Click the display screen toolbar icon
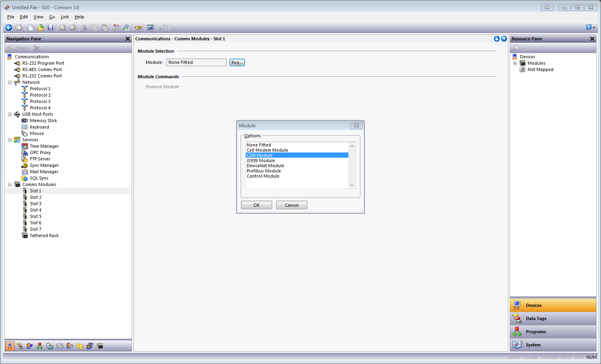601x364 pixels. tap(150, 28)
